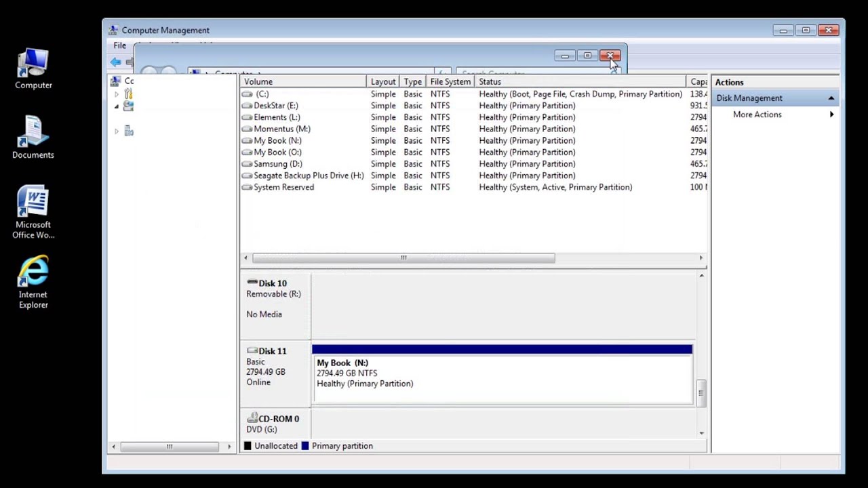Launch Internet Explorer from the desktop
Image resolution: width=868 pixels, height=488 pixels.
[33, 282]
